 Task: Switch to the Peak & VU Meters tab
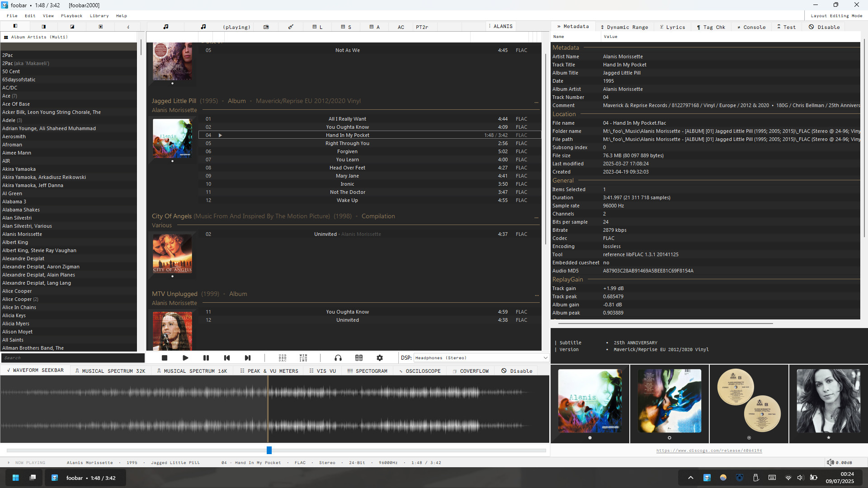coord(269,371)
